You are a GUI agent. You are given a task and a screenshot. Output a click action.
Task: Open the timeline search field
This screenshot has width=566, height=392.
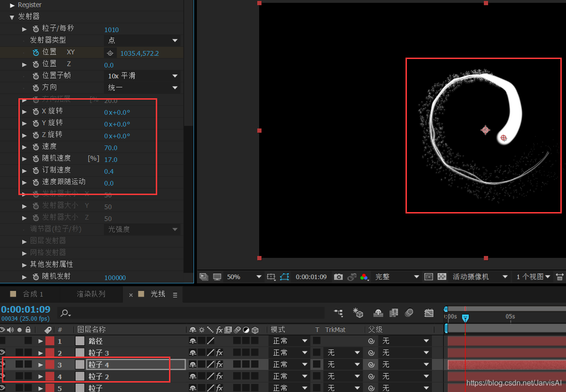tap(191, 313)
